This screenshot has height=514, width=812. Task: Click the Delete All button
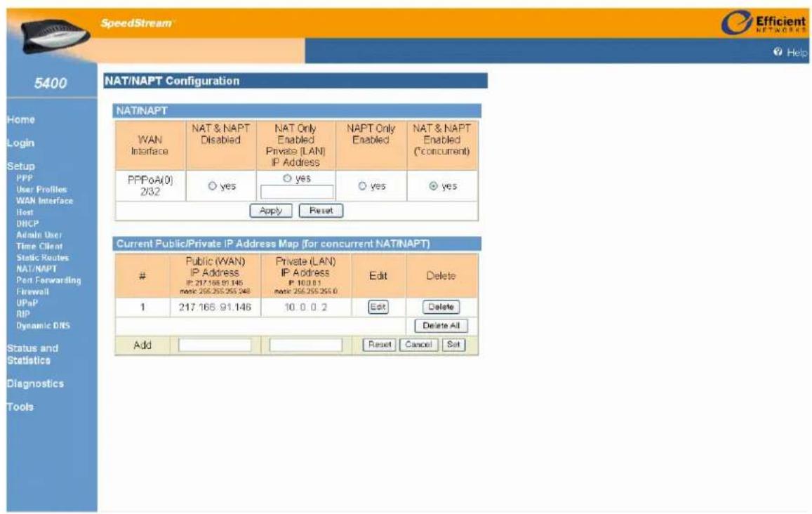pyautogui.click(x=441, y=326)
